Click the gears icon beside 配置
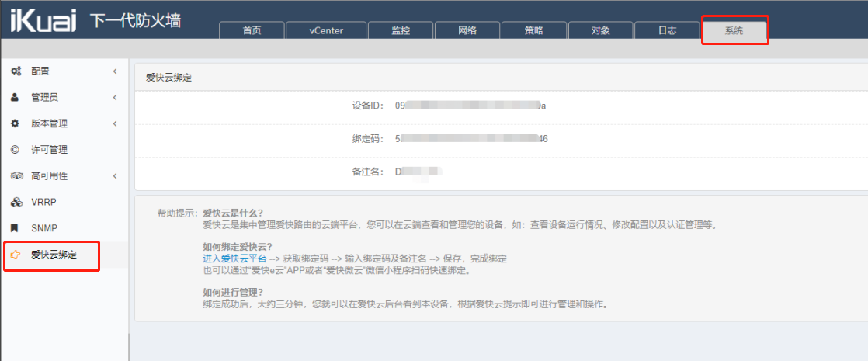The image size is (868, 361). [16, 71]
